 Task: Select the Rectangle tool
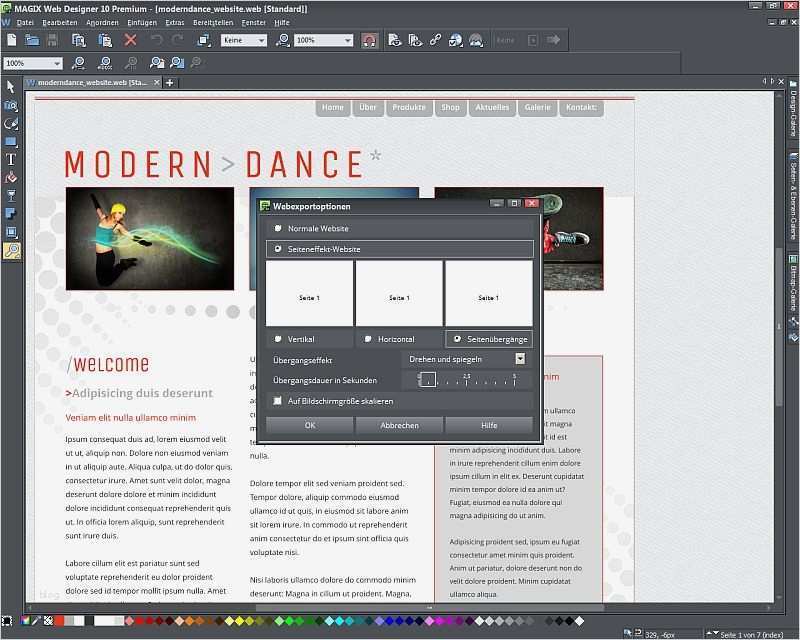tap(11, 139)
